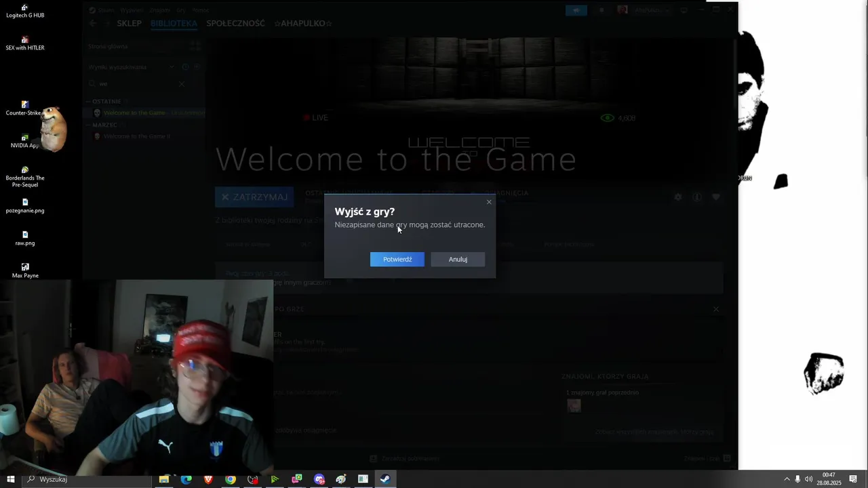Open Strona główna in the library sidebar
Viewport: 868px width, 488px height.
coord(108,46)
